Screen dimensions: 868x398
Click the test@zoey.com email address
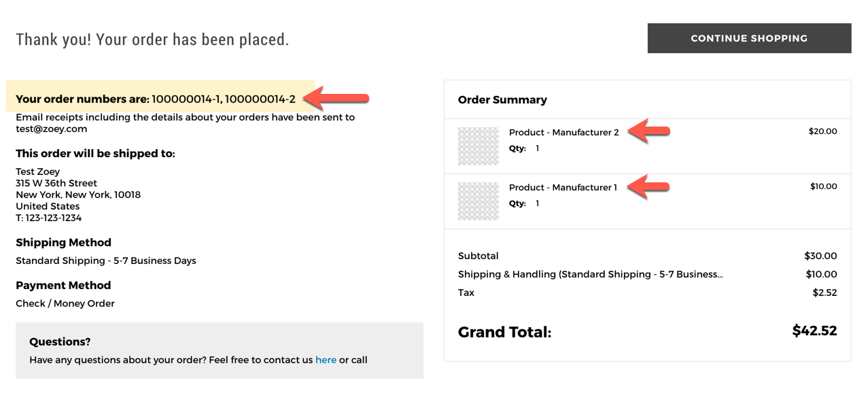(x=52, y=129)
